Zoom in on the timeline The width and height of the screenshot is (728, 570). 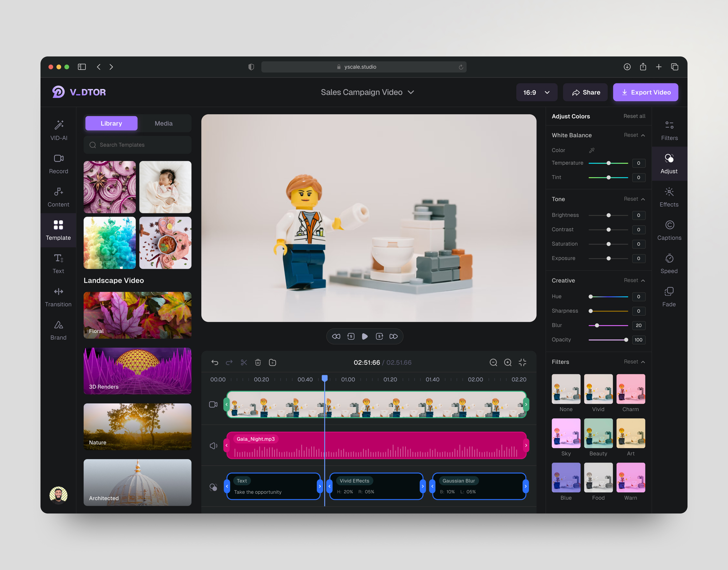coord(508,362)
